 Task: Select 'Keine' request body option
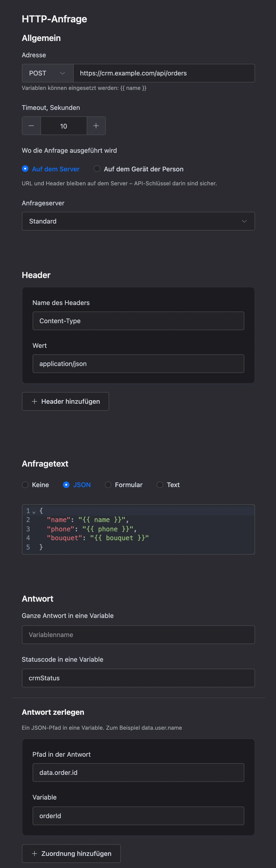click(x=35, y=485)
